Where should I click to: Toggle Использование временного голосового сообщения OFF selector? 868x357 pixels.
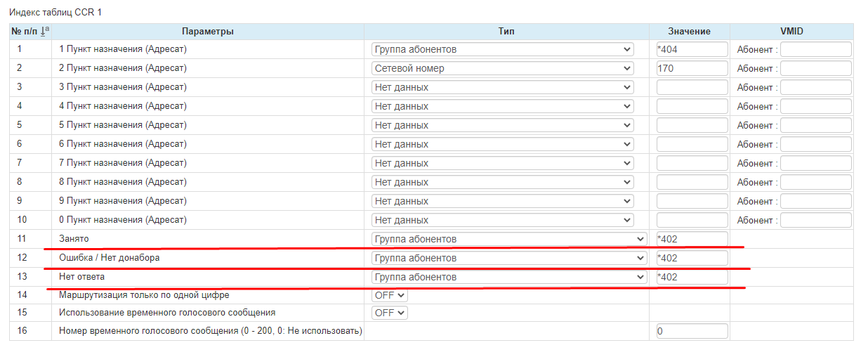(x=389, y=312)
